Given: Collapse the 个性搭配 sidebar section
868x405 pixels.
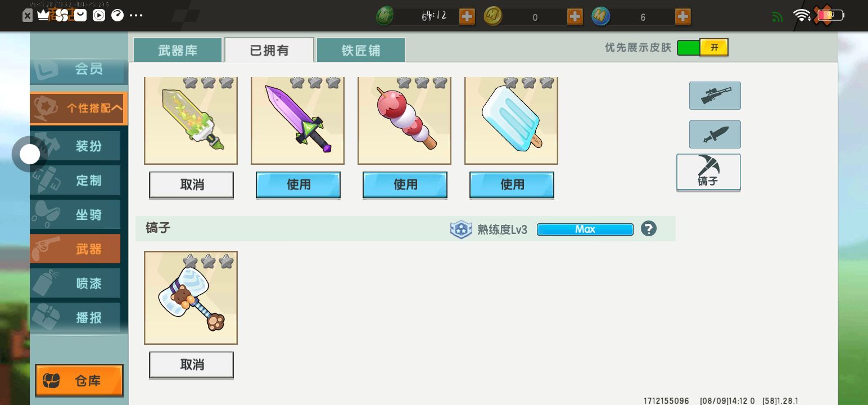Looking at the screenshot, I should pos(79,108).
